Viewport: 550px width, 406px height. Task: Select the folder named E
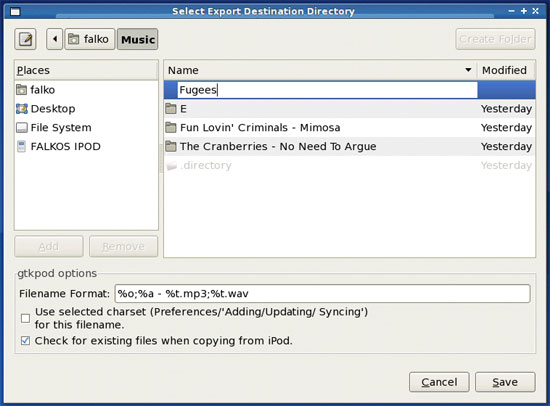click(349, 109)
